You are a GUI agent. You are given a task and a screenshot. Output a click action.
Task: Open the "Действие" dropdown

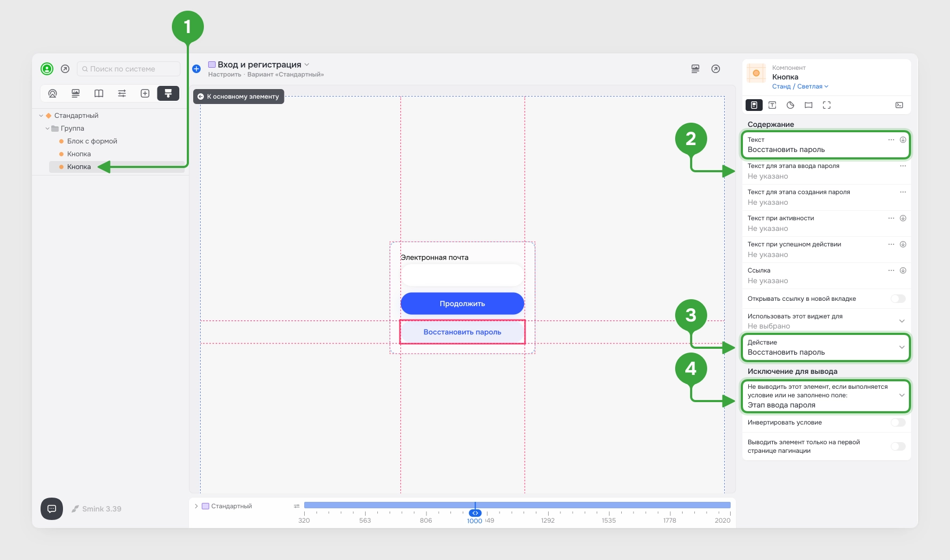coord(826,347)
